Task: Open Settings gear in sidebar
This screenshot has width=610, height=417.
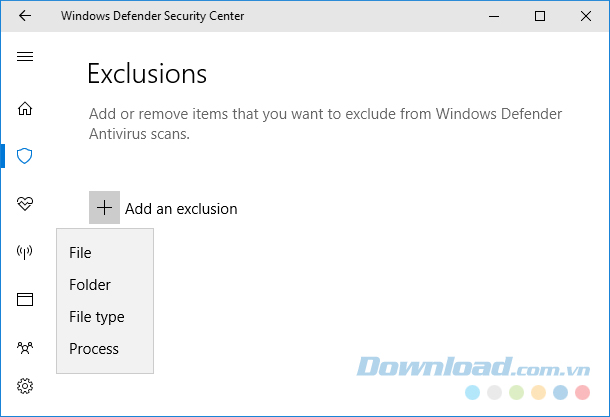Action: pyautogui.click(x=25, y=386)
